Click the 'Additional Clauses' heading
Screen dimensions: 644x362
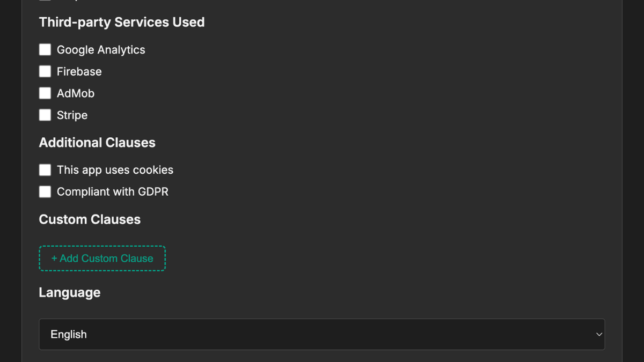pos(97,143)
